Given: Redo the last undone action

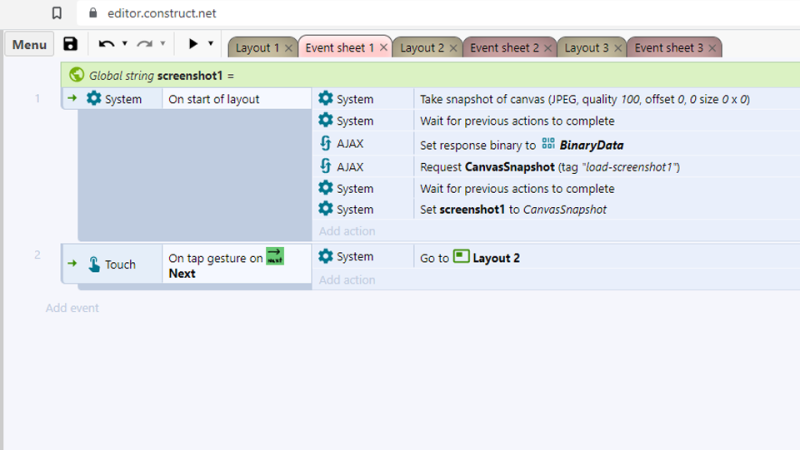Looking at the screenshot, I should point(145,44).
